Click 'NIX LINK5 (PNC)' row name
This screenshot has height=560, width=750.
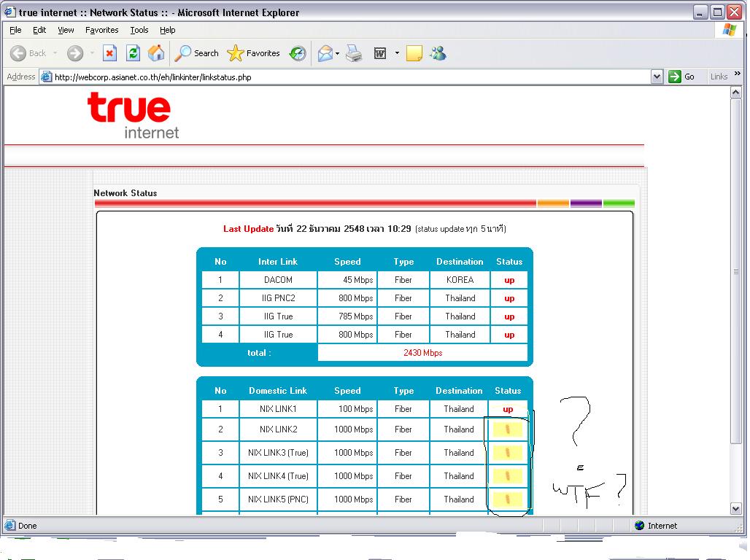(x=278, y=499)
